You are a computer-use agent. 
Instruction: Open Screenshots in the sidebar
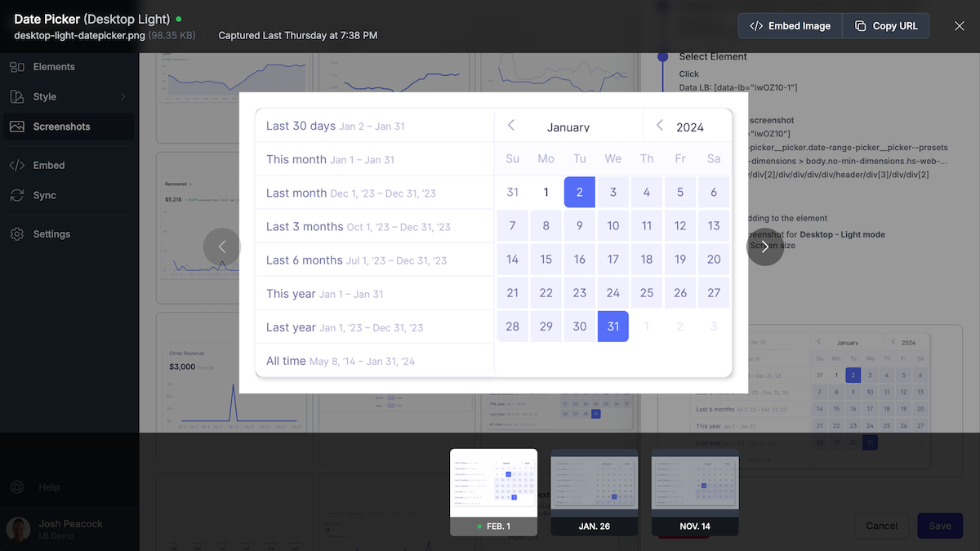coord(67,127)
